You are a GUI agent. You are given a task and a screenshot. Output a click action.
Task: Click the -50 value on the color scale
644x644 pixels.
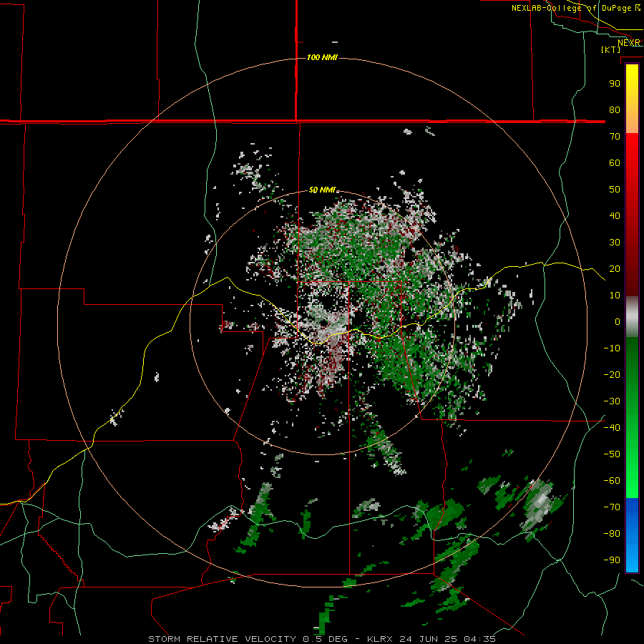click(612, 454)
